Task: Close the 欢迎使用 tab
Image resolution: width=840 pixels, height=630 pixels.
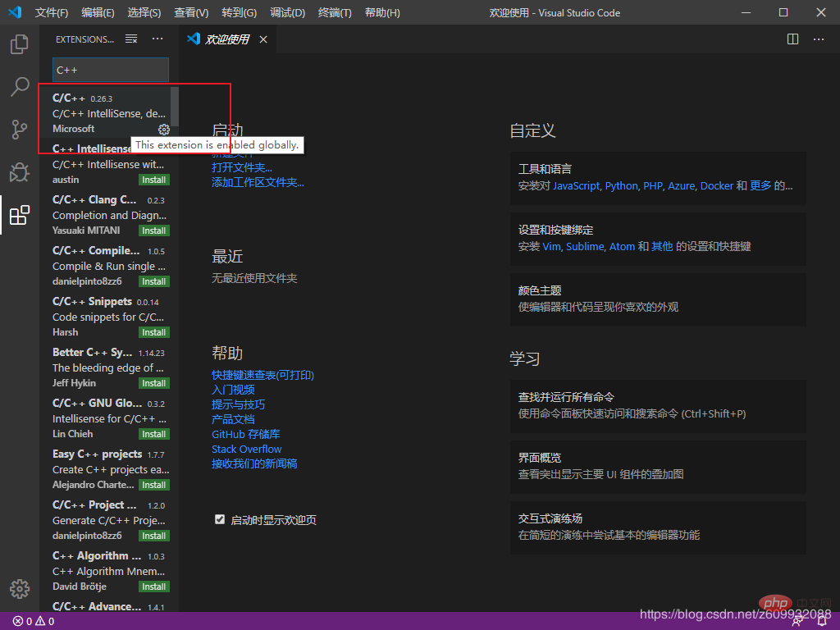Action: tap(263, 39)
